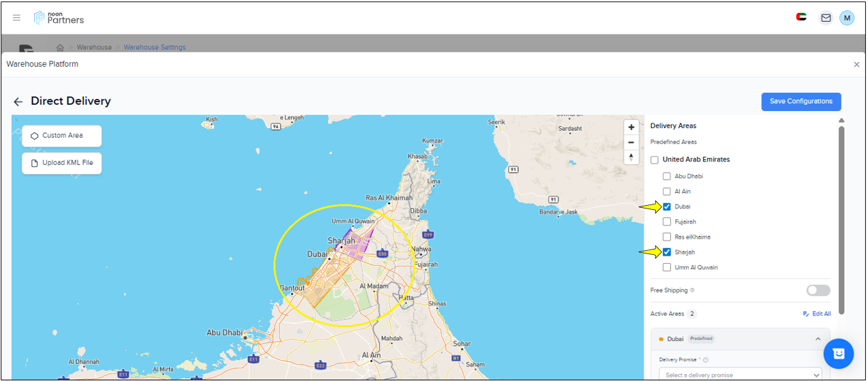
Task: Zoom in on the map
Action: click(631, 127)
